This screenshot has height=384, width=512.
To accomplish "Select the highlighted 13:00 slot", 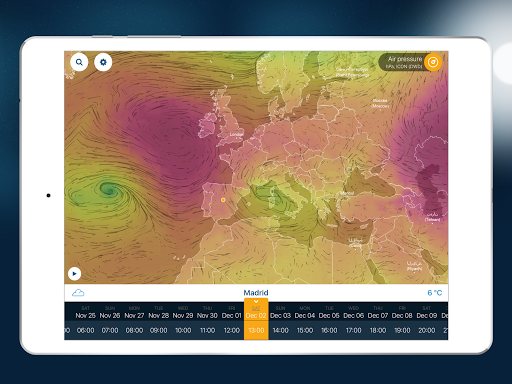I will [x=256, y=330].
